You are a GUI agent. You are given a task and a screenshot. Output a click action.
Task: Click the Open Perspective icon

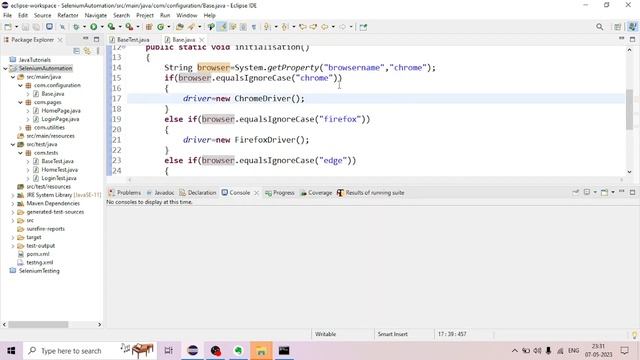pyautogui.click(x=618, y=27)
